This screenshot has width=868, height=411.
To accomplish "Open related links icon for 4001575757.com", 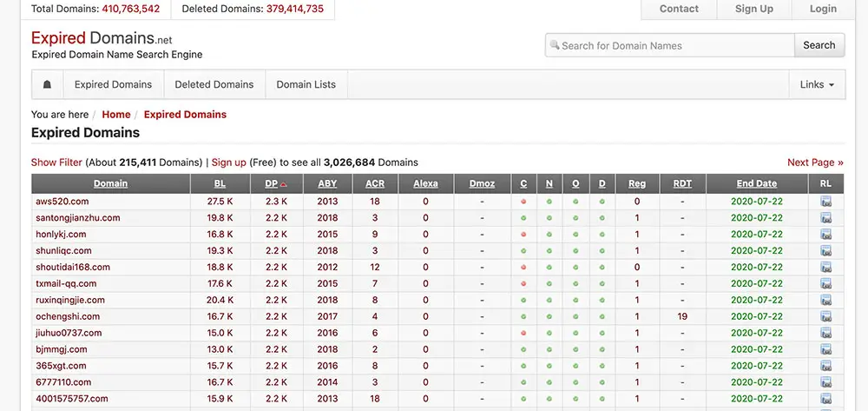I will coord(826,399).
